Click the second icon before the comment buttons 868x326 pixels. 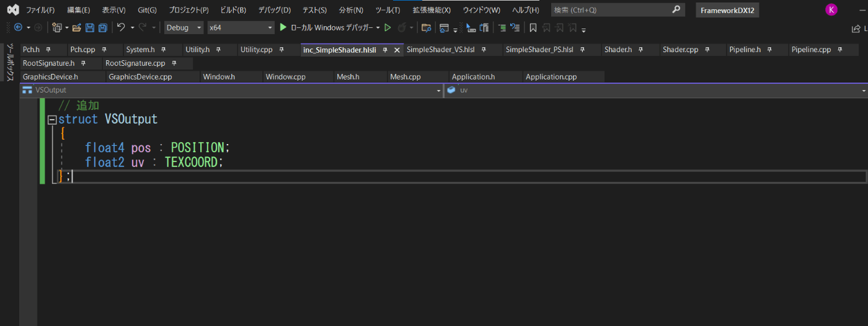pos(484,27)
